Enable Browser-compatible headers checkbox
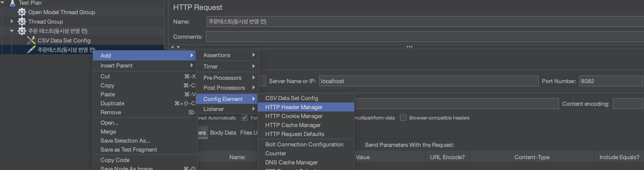The width and height of the screenshot is (644, 170). point(403,118)
